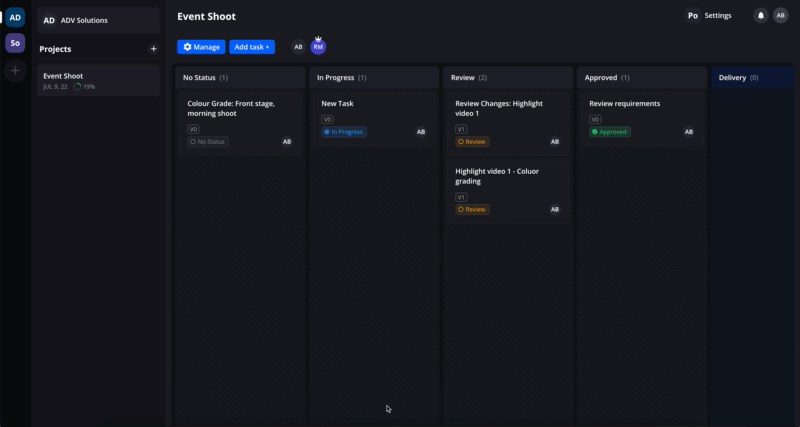This screenshot has width=800, height=427.
Task: Open the notifications bell
Action: coord(761,16)
